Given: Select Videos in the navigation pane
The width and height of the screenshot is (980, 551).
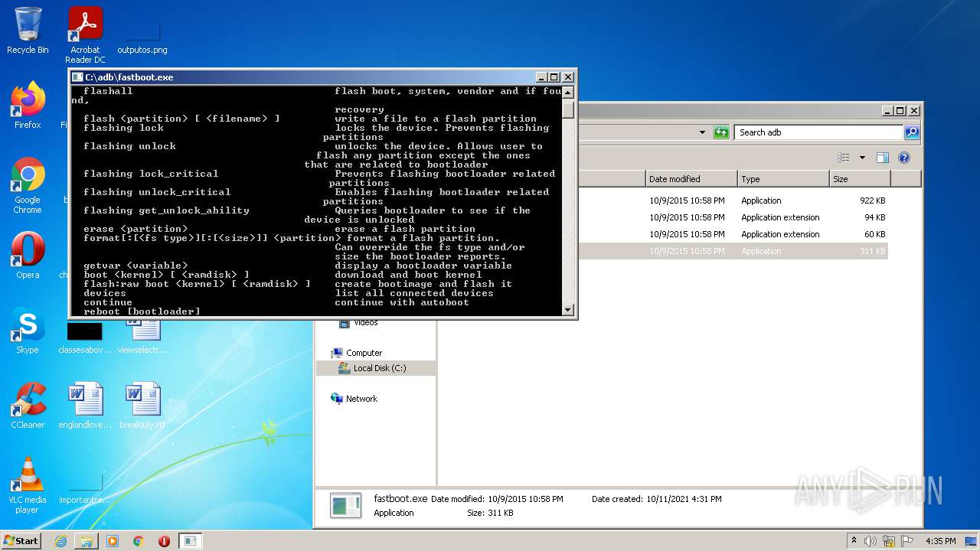Looking at the screenshot, I should (365, 323).
